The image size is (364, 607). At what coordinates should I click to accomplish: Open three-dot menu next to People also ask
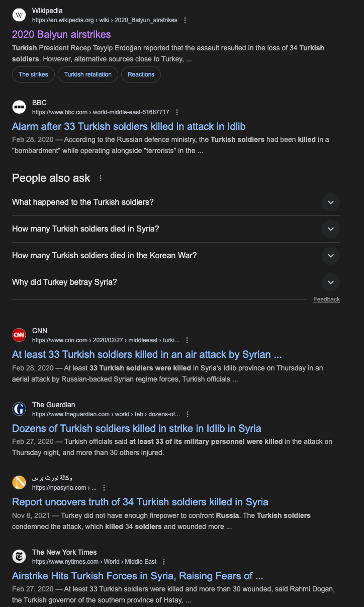[x=101, y=178]
